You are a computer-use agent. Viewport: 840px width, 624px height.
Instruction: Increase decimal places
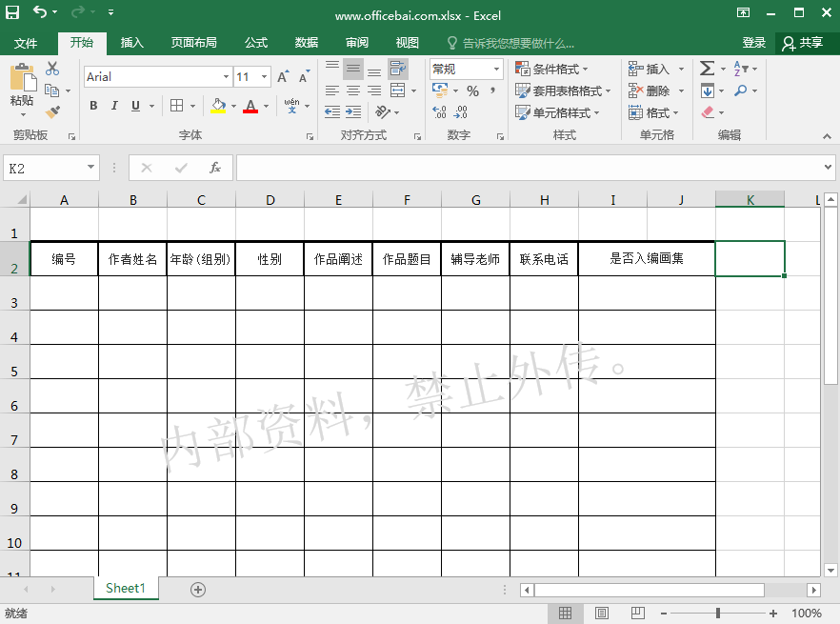click(440, 112)
